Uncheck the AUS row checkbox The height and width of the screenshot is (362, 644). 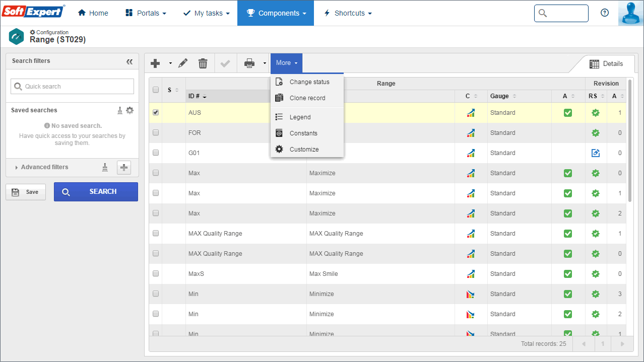(156, 113)
